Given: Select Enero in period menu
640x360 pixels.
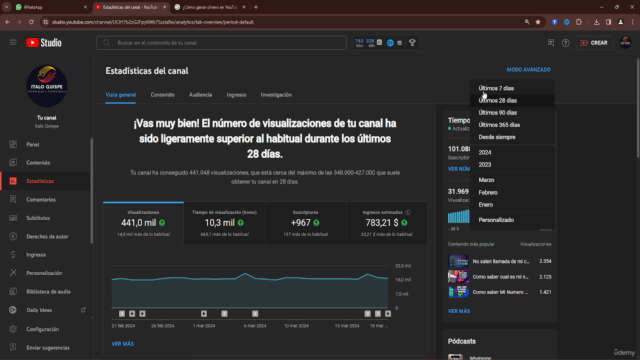Looking at the screenshot, I should click(512, 204).
